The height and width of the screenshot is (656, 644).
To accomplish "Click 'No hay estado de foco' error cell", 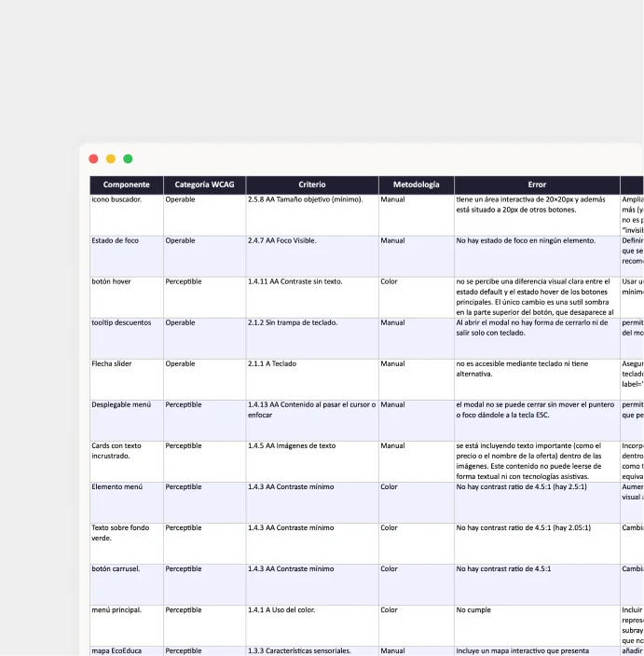I will pos(537,256).
